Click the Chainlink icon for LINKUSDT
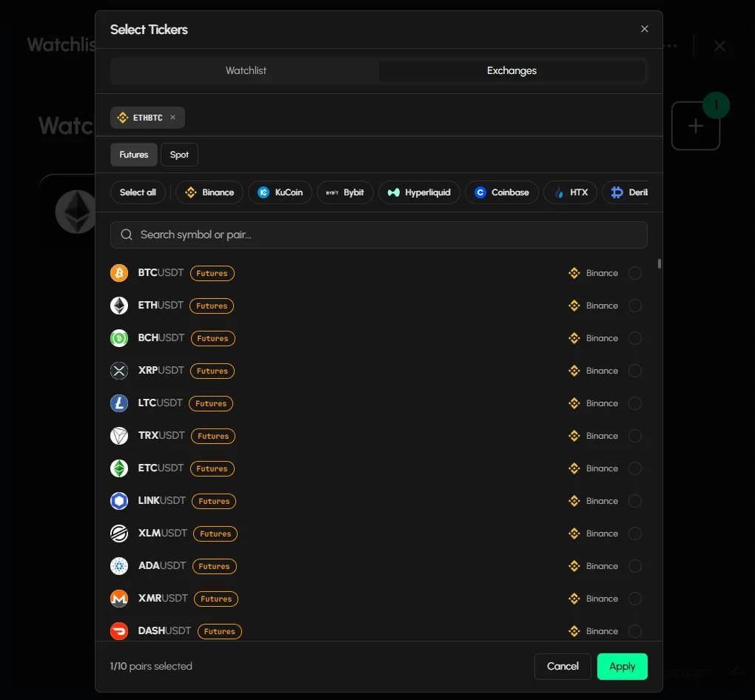Image resolution: width=755 pixels, height=700 pixels. [119, 501]
